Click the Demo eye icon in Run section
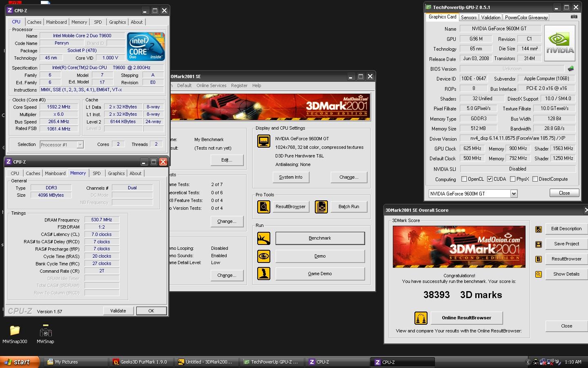 (264, 256)
